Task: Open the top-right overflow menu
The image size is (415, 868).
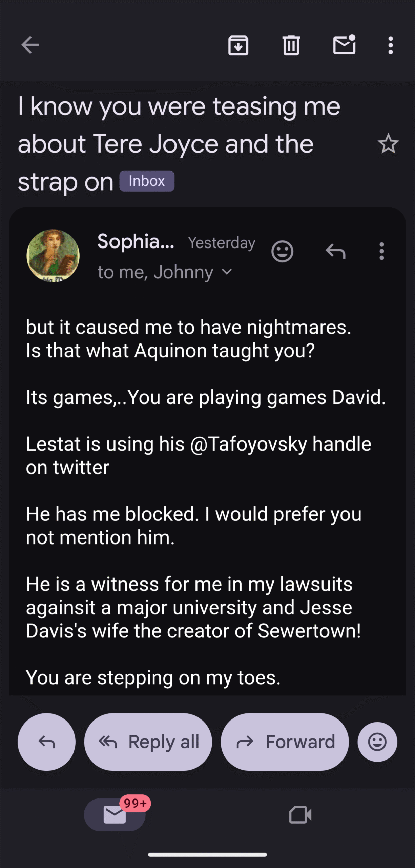Action: coord(391,45)
